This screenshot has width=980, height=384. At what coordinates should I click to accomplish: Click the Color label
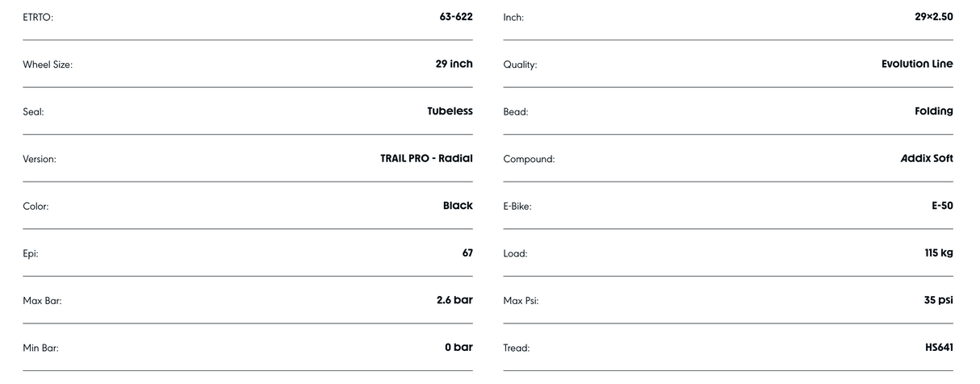[36, 207]
